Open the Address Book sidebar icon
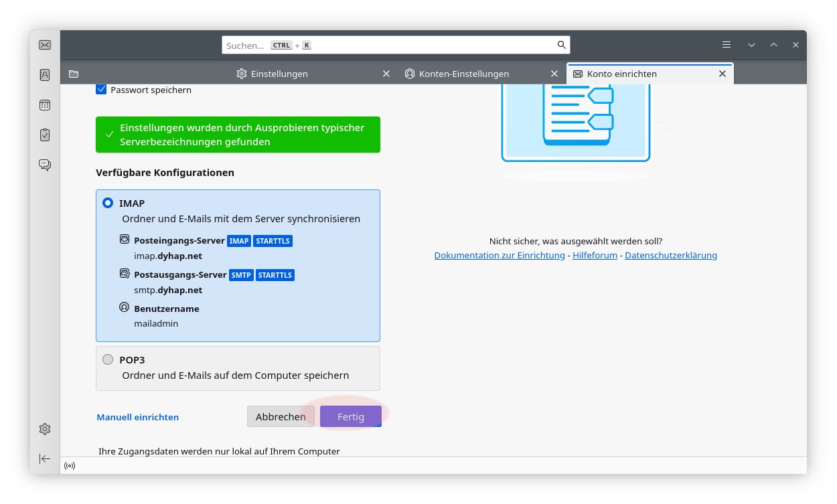 point(45,75)
